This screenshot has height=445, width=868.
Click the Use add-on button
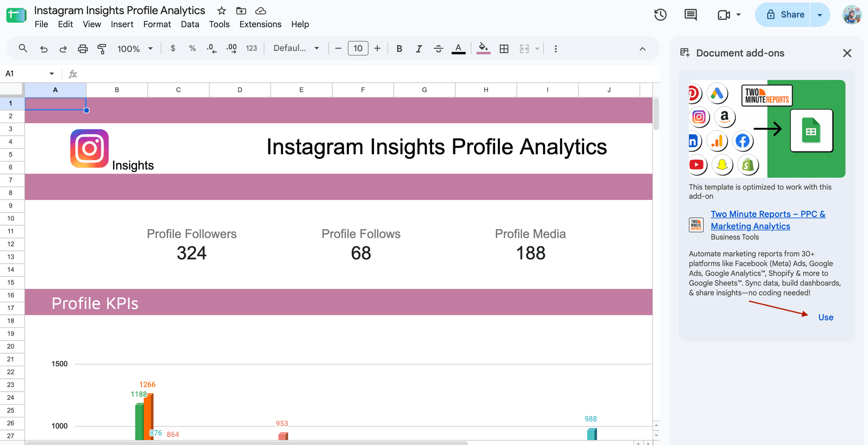[826, 317]
